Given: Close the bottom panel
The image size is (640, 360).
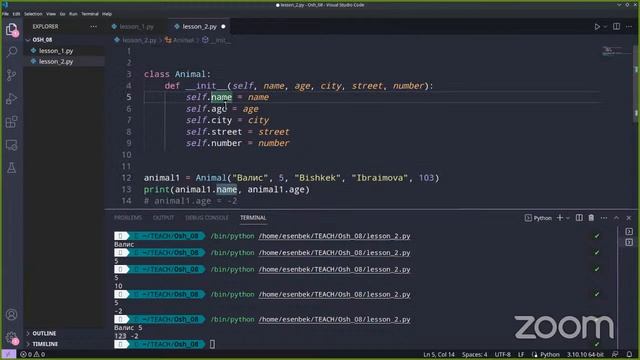Looking at the screenshot, I should 629,218.
